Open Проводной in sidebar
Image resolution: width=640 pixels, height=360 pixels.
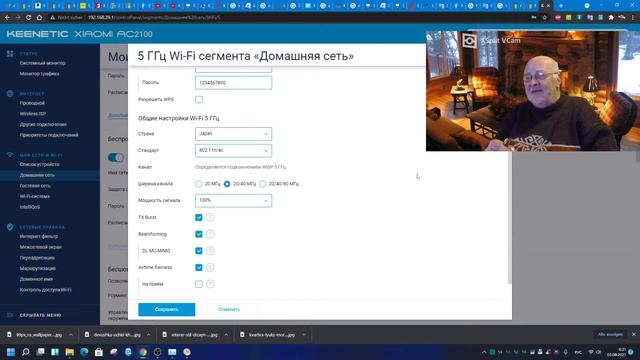point(32,103)
